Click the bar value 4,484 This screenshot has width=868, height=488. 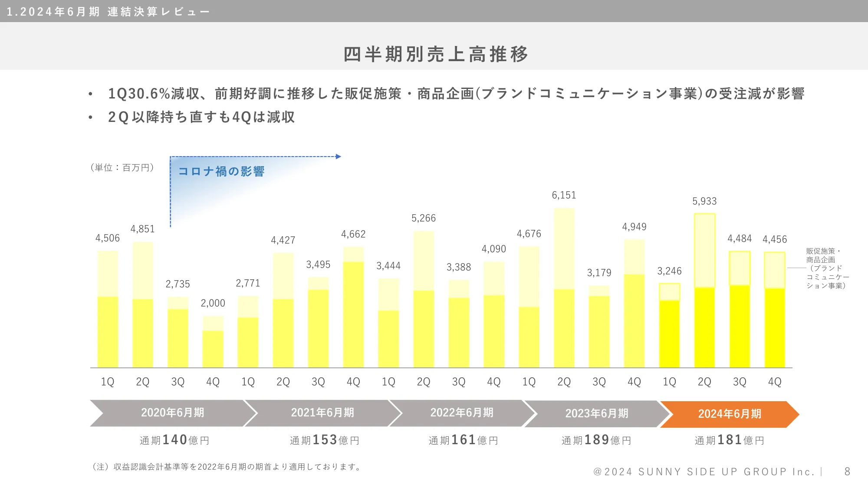740,239
